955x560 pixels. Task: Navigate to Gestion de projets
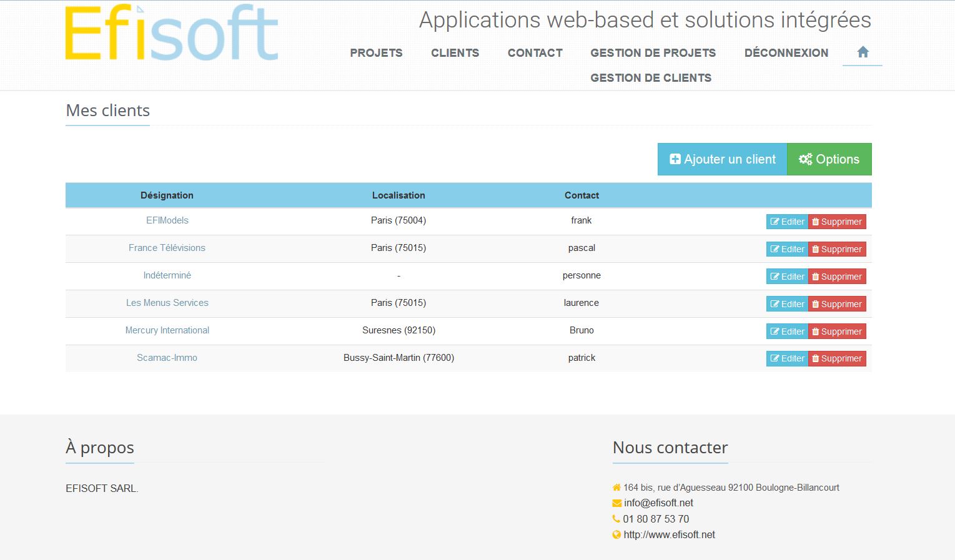pyautogui.click(x=653, y=53)
